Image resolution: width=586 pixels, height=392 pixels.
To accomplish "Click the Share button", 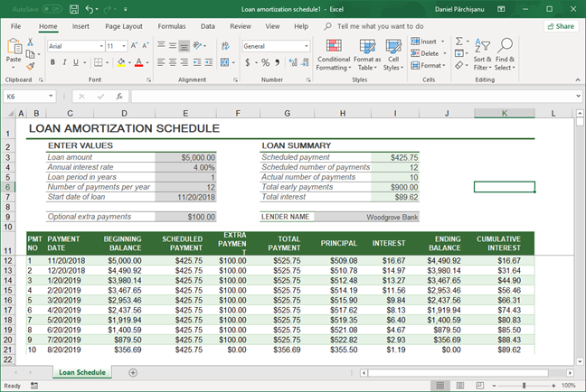I will 560,26.
